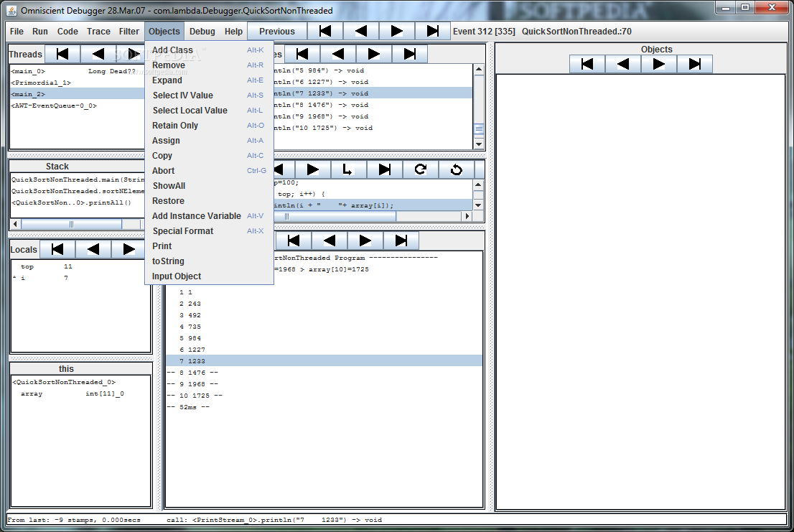Step forward in Objects panel

[x=658, y=64]
